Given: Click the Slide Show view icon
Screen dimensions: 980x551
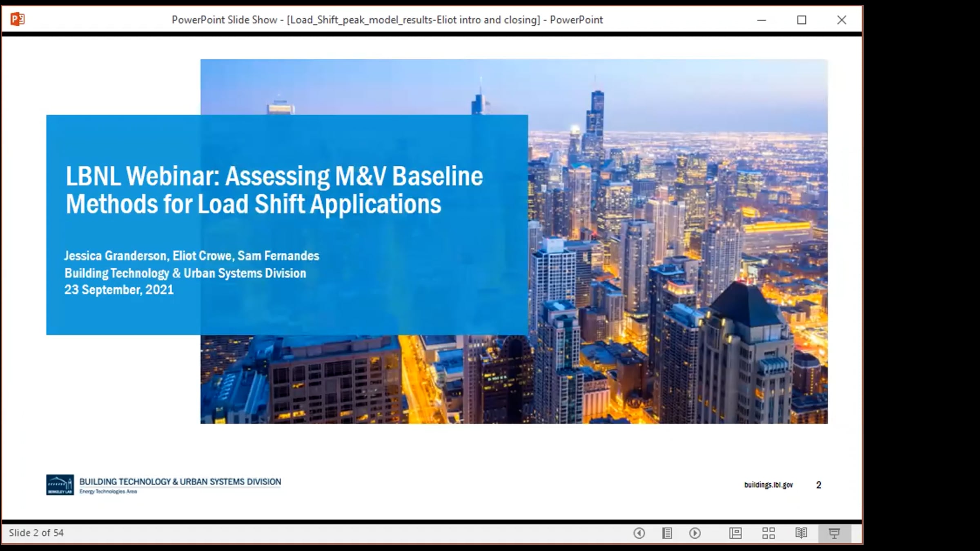Looking at the screenshot, I should click(834, 533).
